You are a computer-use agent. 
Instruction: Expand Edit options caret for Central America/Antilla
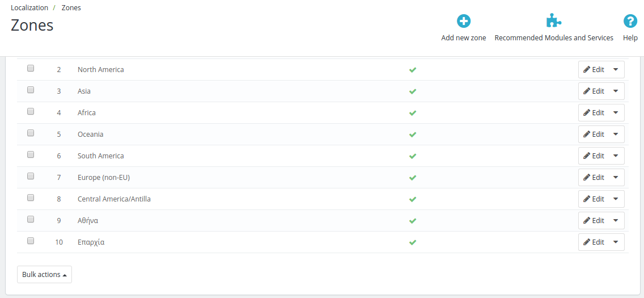coord(616,199)
